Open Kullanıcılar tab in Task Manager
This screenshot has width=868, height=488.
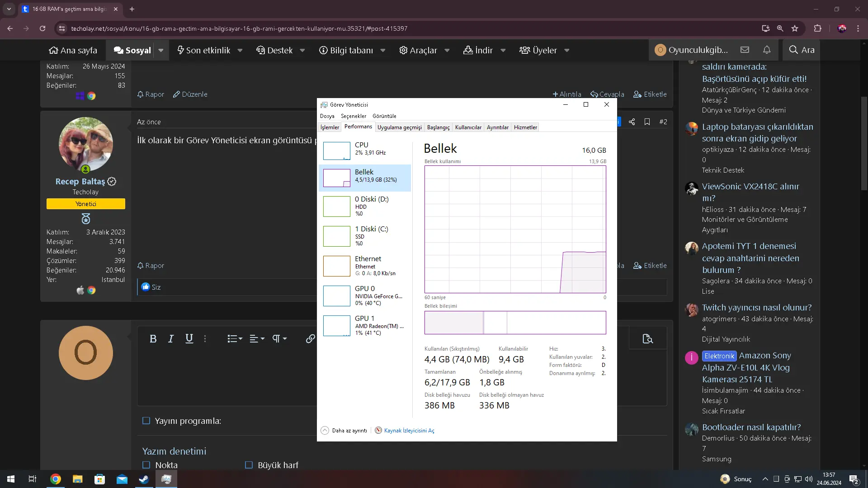click(468, 127)
